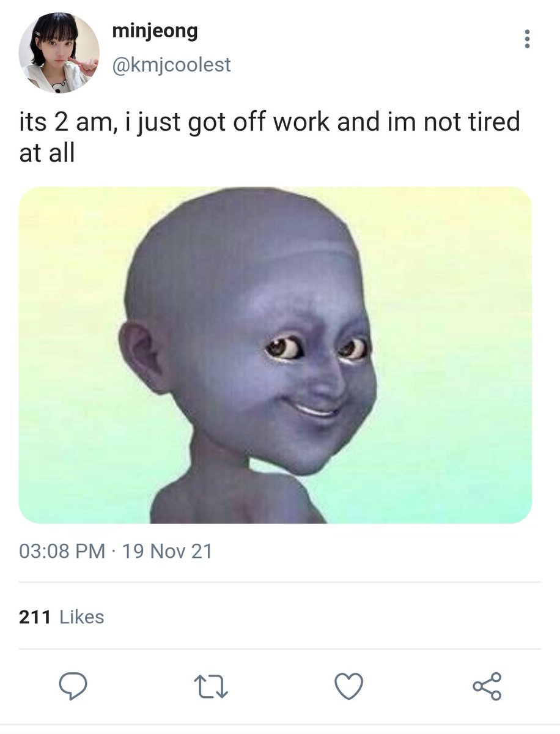The image size is (560, 734).
Task: Open the three-dot more options menu
Action: (527, 39)
